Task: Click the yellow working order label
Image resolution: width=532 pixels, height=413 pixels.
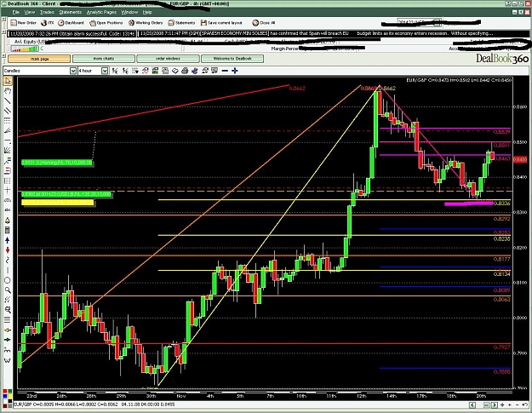Action: pos(57,203)
